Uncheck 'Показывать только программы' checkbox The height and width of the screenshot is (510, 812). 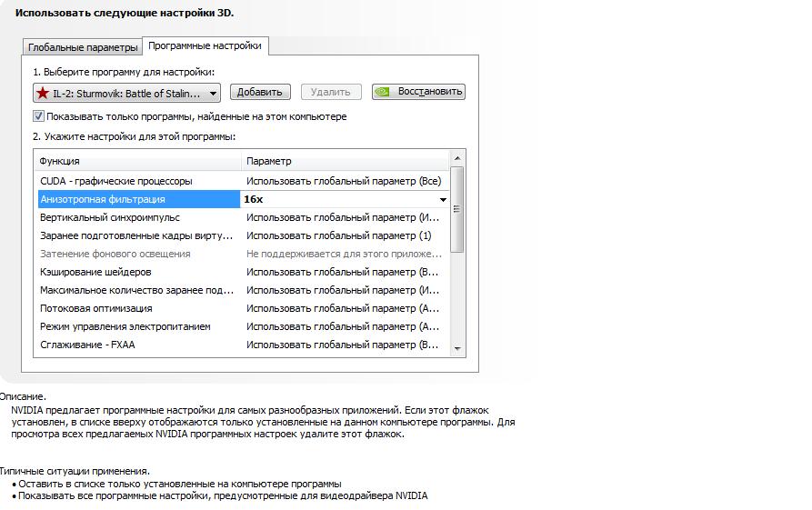[38, 116]
